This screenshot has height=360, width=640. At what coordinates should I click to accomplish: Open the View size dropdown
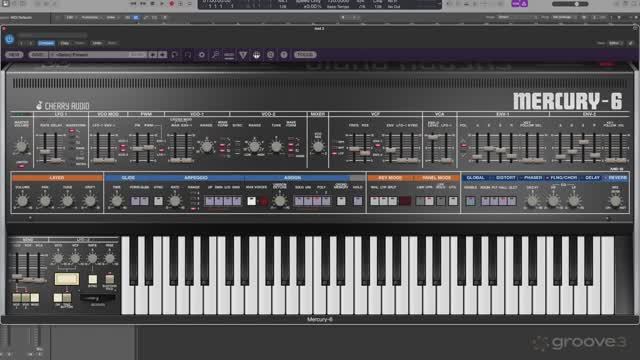(x=615, y=43)
